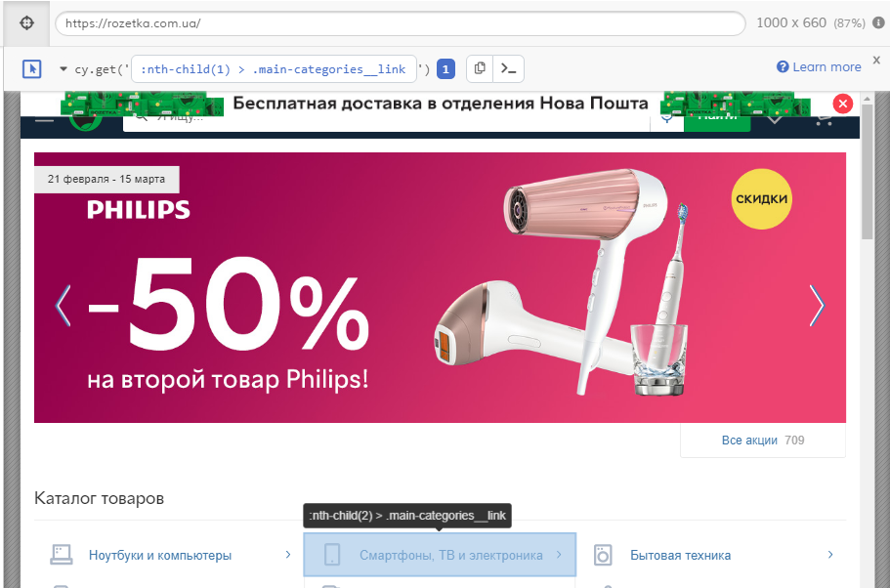Open the Learn more link
The width and height of the screenshot is (890, 588).
819,67
